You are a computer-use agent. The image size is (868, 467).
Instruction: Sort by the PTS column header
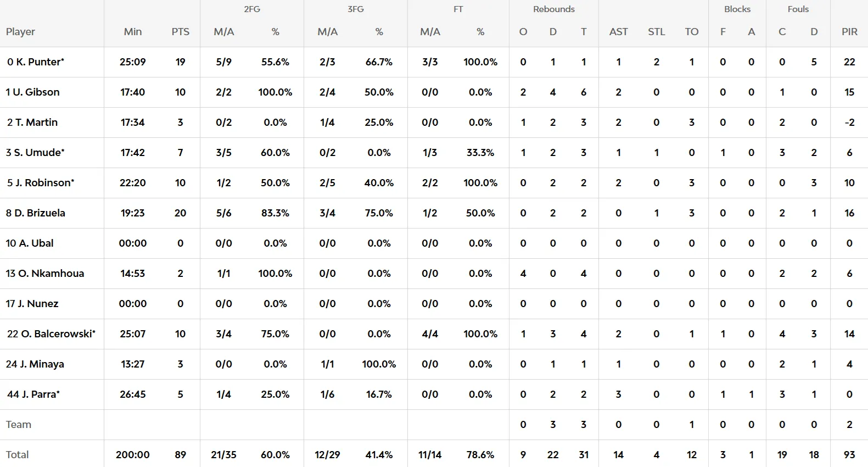(x=180, y=32)
